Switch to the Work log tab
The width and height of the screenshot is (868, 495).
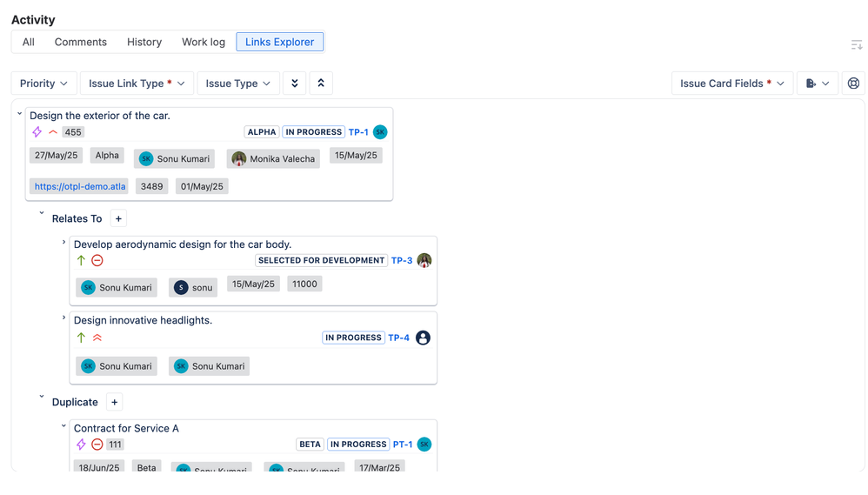tap(204, 42)
